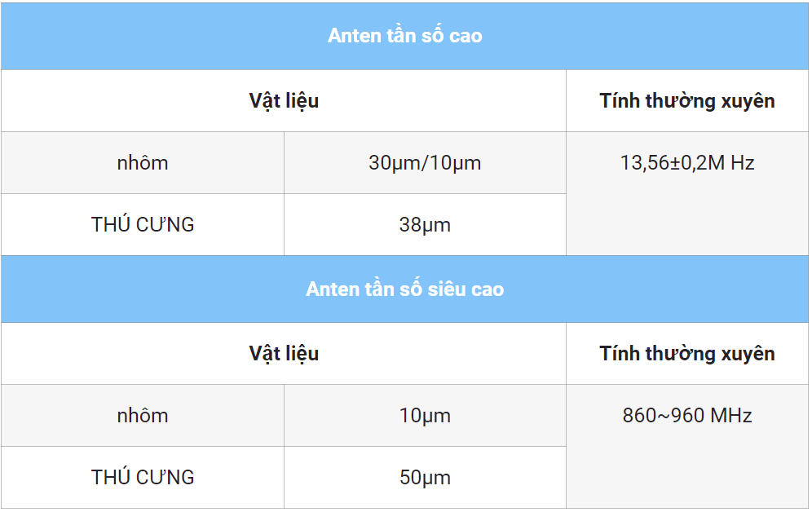Image resolution: width=812 pixels, height=512 pixels.
Task: Click the 'nhôm' cell in the 10µm row
Action: [143, 416]
